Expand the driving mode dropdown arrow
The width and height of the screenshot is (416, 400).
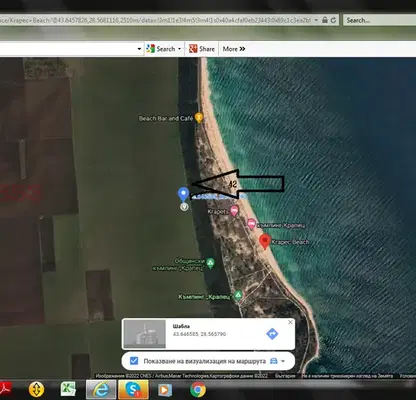283,361
